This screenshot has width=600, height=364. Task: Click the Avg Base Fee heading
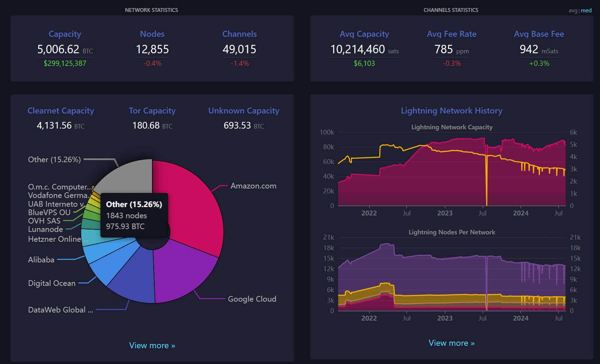[x=539, y=34]
